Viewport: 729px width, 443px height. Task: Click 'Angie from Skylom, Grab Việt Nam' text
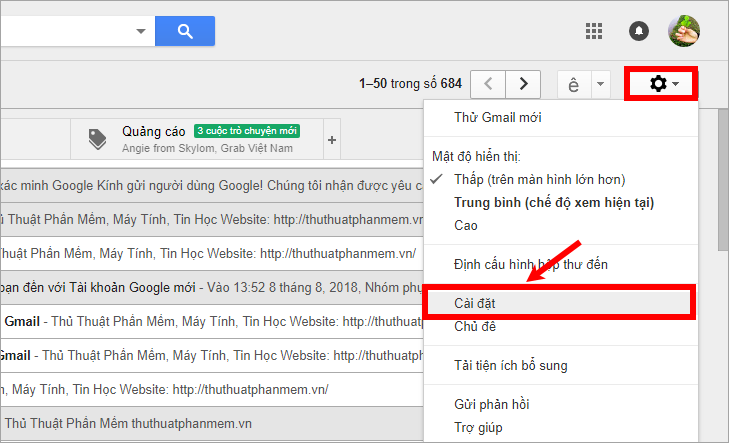pos(207,148)
